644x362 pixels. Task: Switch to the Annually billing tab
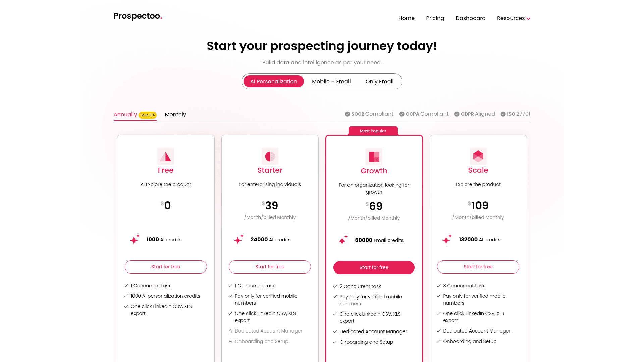pyautogui.click(x=125, y=115)
